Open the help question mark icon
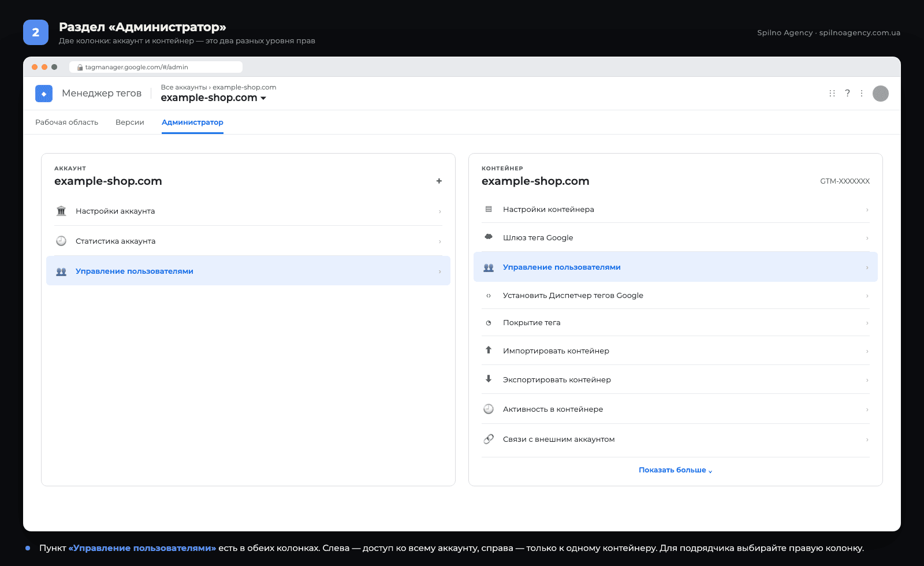The image size is (924, 566). coord(847,94)
